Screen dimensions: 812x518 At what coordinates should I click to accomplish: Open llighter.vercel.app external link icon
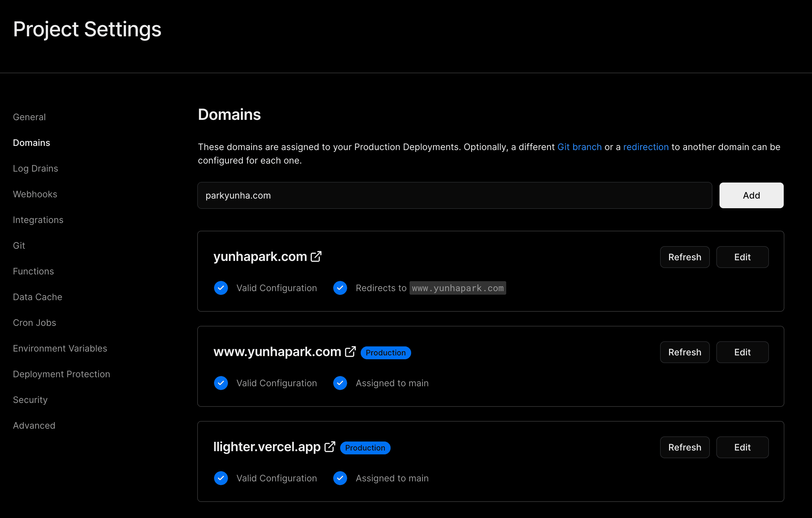click(330, 447)
